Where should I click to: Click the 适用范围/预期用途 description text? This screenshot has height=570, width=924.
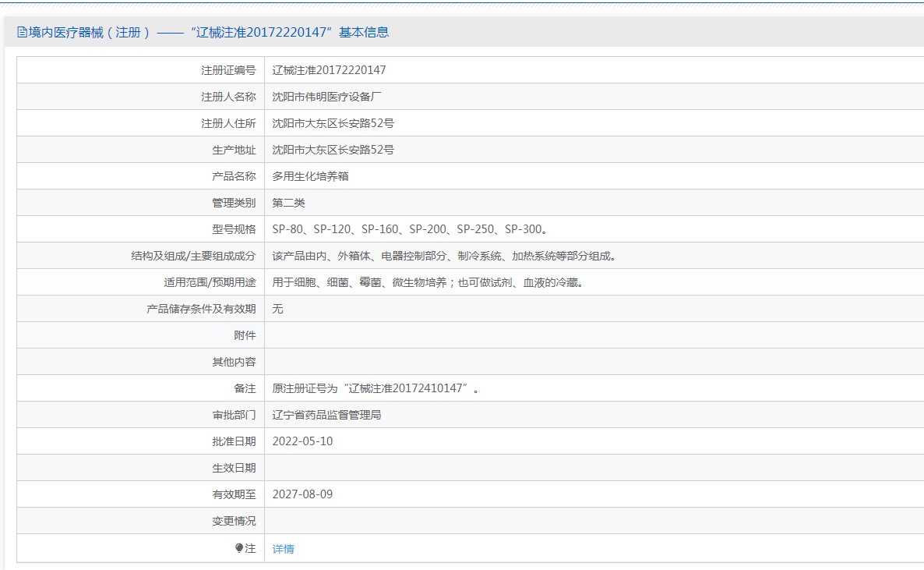click(428, 282)
